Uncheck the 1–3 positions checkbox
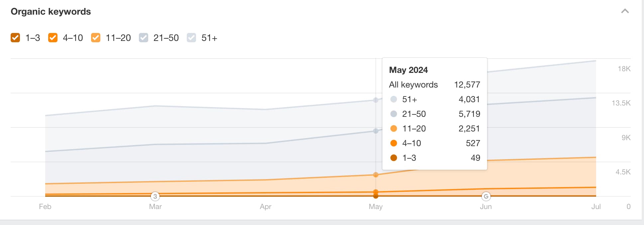This screenshot has height=225, width=644. [x=15, y=38]
